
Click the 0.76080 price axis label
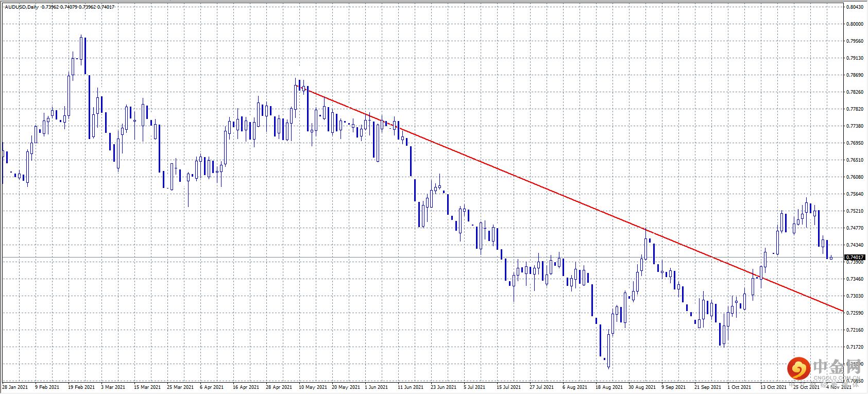pyautogui.click(x=855, y=177)
